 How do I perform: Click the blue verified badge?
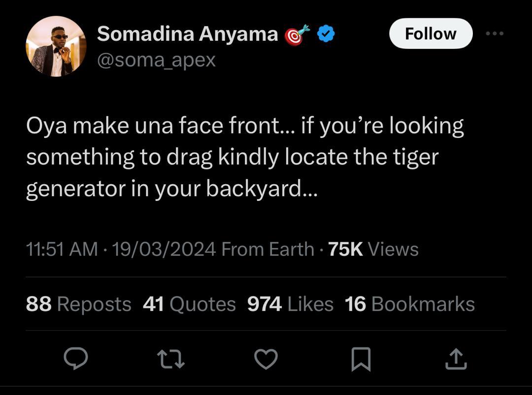tap(326, 33)
